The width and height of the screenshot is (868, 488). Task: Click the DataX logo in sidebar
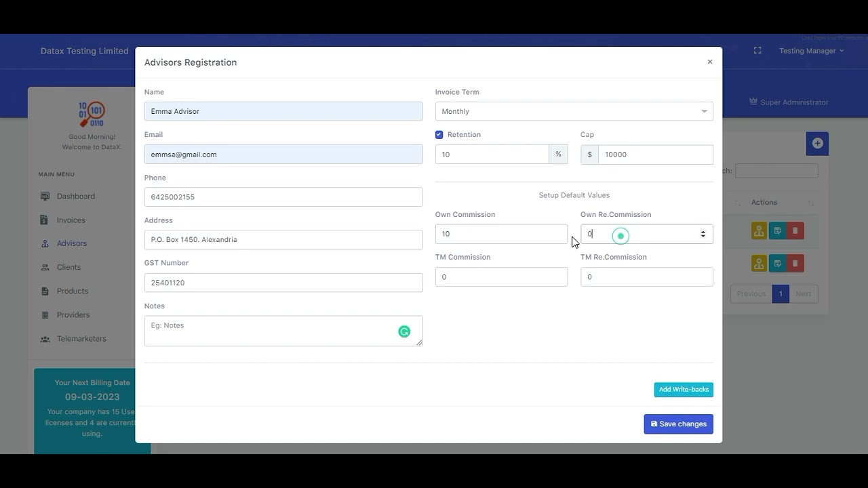92,114
